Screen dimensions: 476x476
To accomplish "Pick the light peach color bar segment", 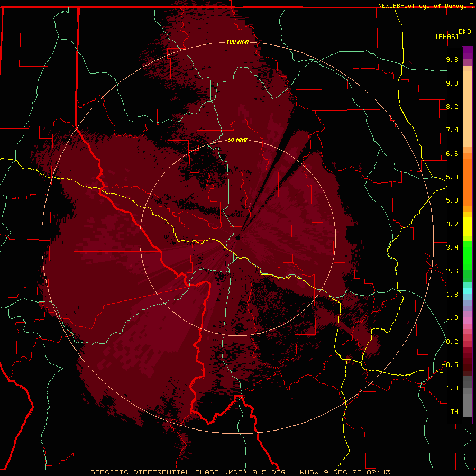I will 467,108.
